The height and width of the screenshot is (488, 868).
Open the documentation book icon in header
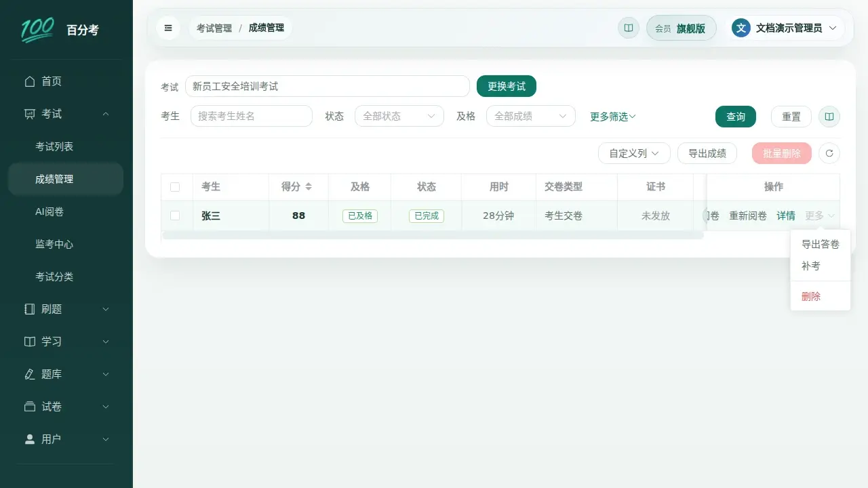point(629,28)
